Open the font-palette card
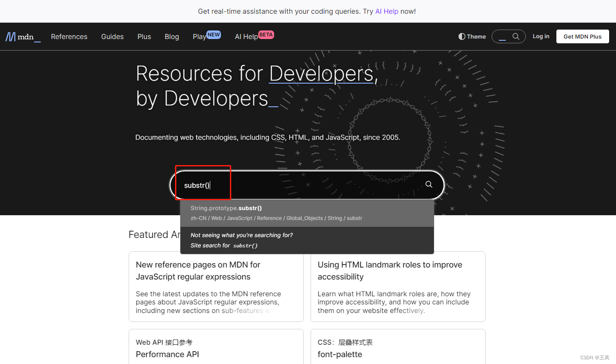Image resolution: width=616 pixels, height=364 pixels. tap(340, 354)
